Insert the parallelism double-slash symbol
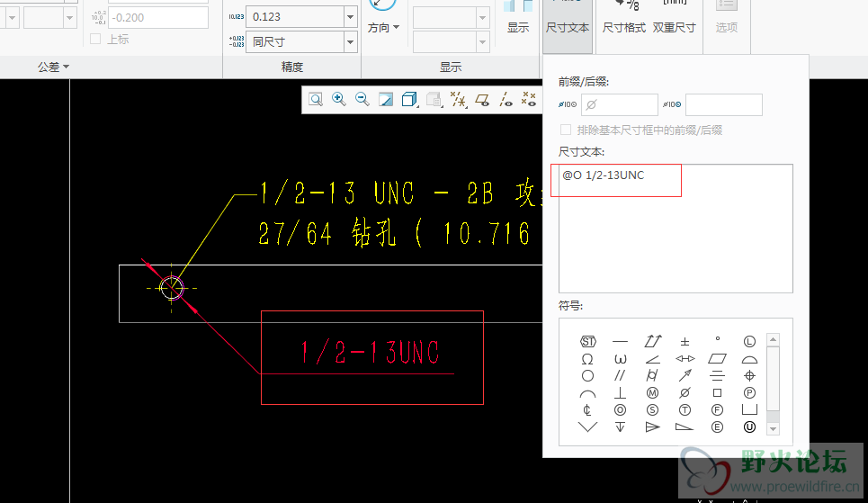The height and width of the screenshot is (503, 868). tap(620, 376)
